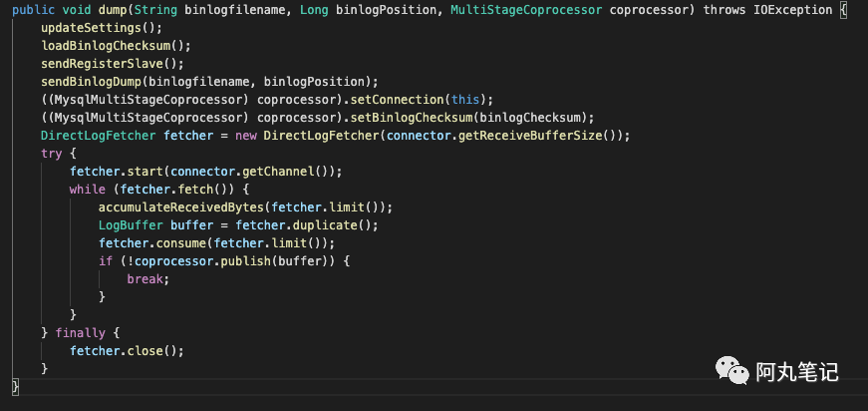Click the "new" keyword

(x=246, y=136)
